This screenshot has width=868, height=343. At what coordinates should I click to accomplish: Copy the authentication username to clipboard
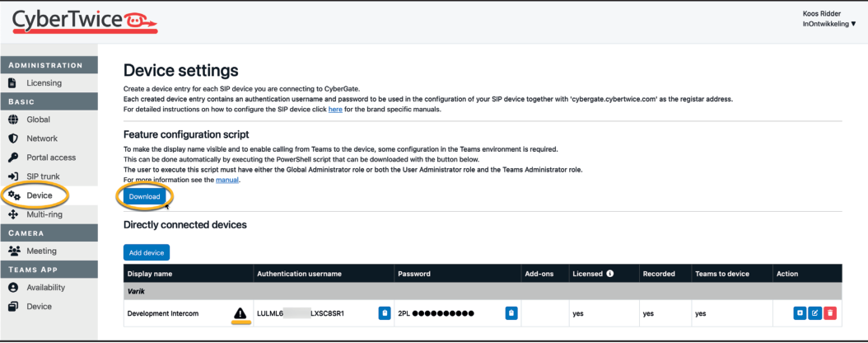385,313
